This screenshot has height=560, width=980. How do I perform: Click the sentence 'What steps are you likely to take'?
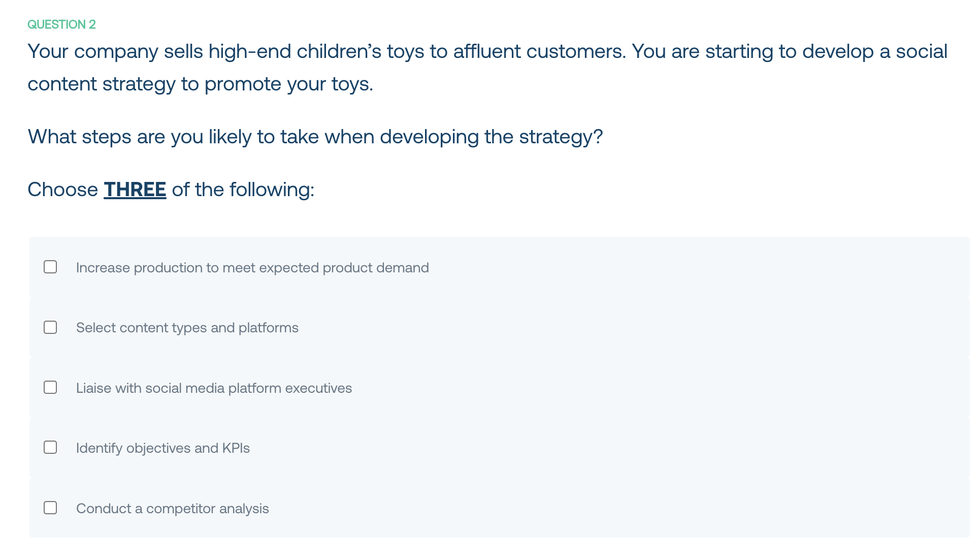(x=315, y=137)
